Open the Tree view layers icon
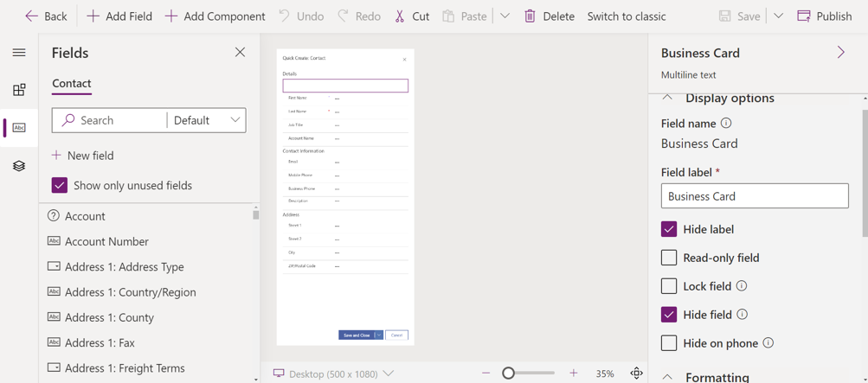Viewport: 868px width, 383px height. click(19, 166)
